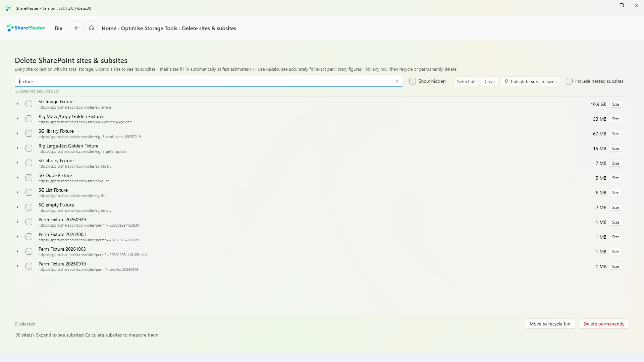Expand Rig Move/Copy Golden Fixtures row
This screenshot has height=362, width=644.
pos(18,119)
